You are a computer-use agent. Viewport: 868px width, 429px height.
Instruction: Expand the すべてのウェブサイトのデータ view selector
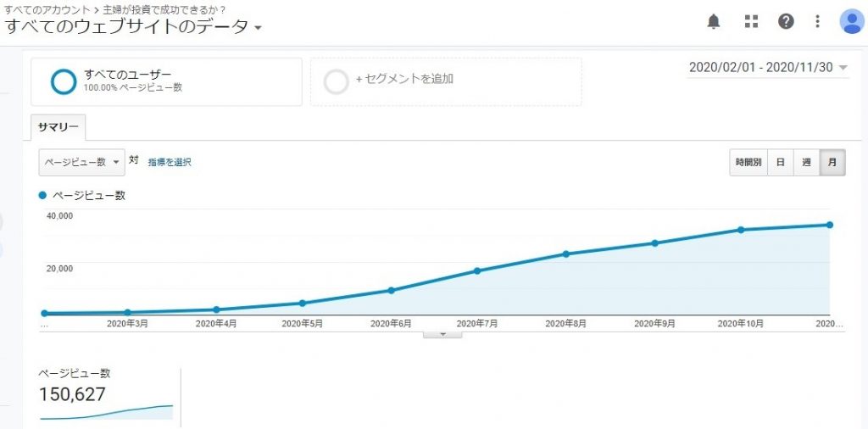[133, 26]
